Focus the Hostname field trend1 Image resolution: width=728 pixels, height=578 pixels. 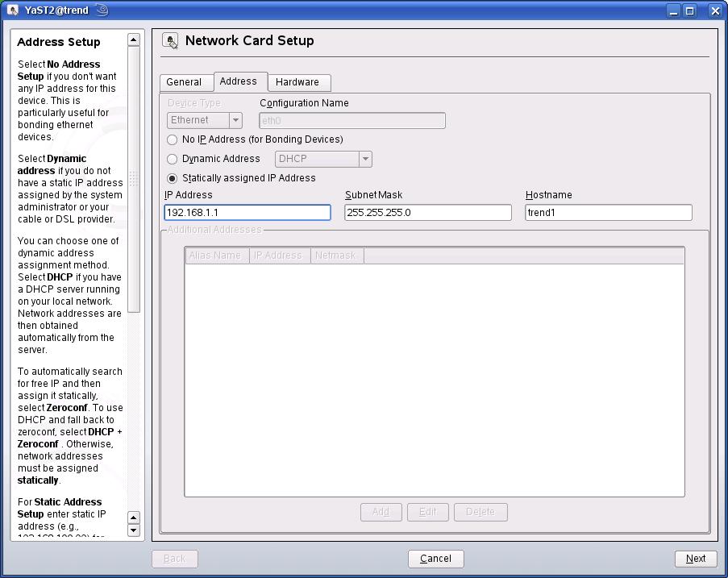point(608,213)
